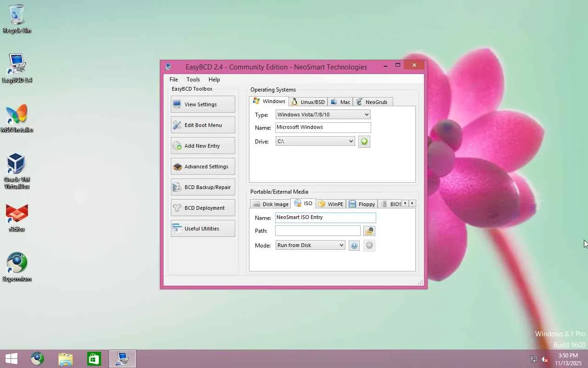Switch to the Floppy tab
This screenshot has width=588, height=368.
(x=362, y=204)
